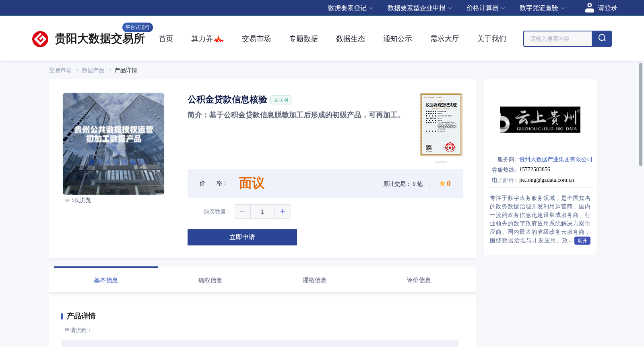Click the eye views icon
This screenshot has width=644, height=347.
pyautogui.click(x=67, y=200)
